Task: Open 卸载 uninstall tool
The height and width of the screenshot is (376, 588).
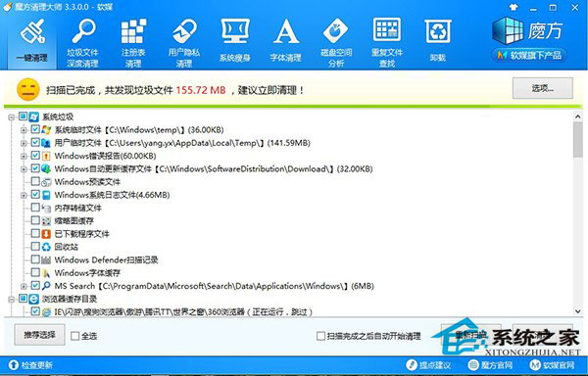Action: click(x=438, y=41)
